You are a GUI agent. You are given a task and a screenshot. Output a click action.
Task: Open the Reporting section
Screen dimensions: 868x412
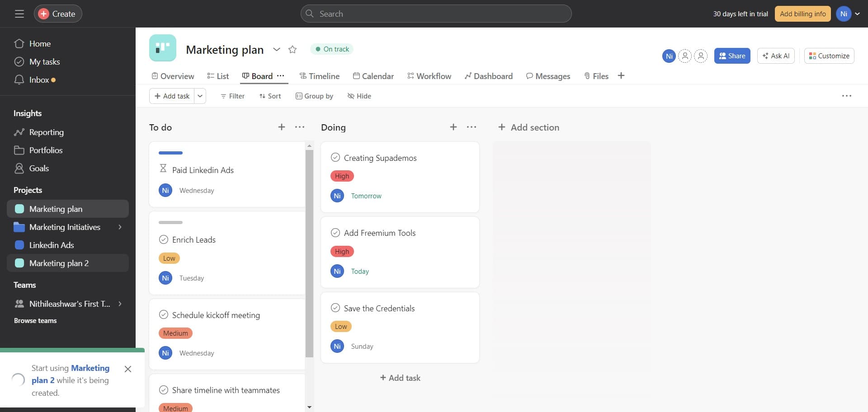(47, 132)
